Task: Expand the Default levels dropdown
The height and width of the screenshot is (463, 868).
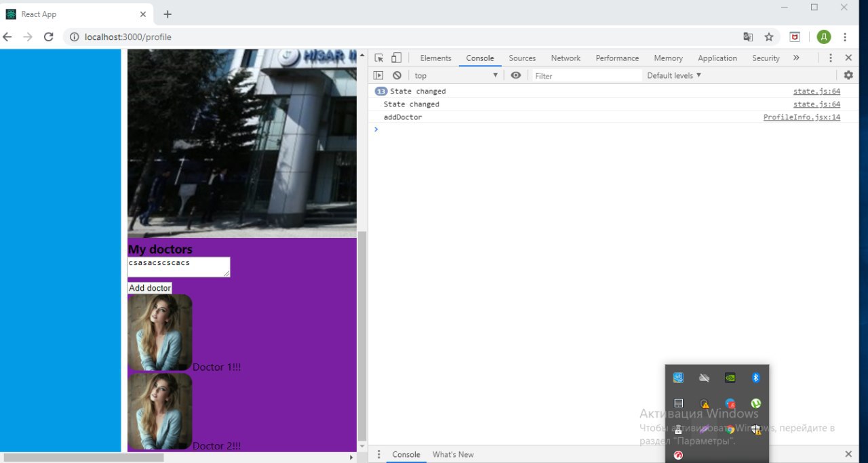Action: [674, 76]
